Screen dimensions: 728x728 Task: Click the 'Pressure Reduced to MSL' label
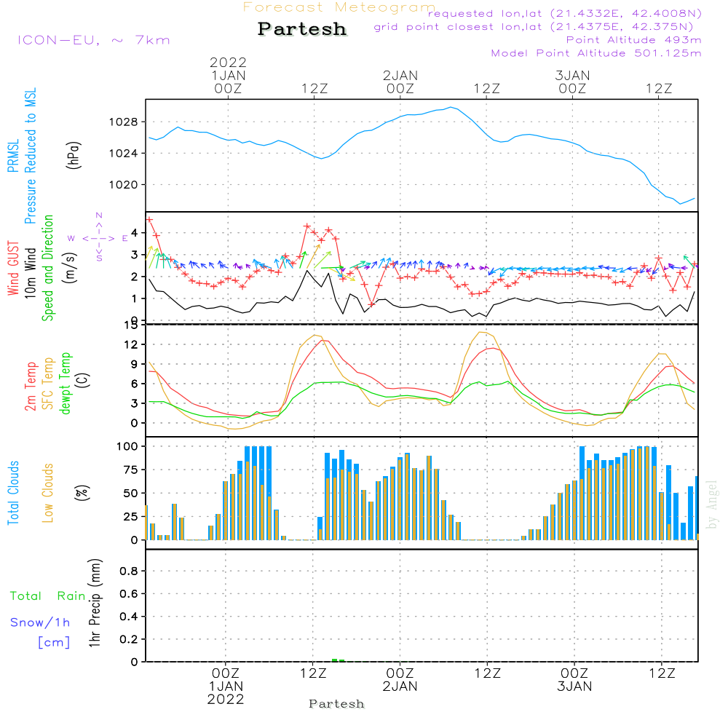30,156
